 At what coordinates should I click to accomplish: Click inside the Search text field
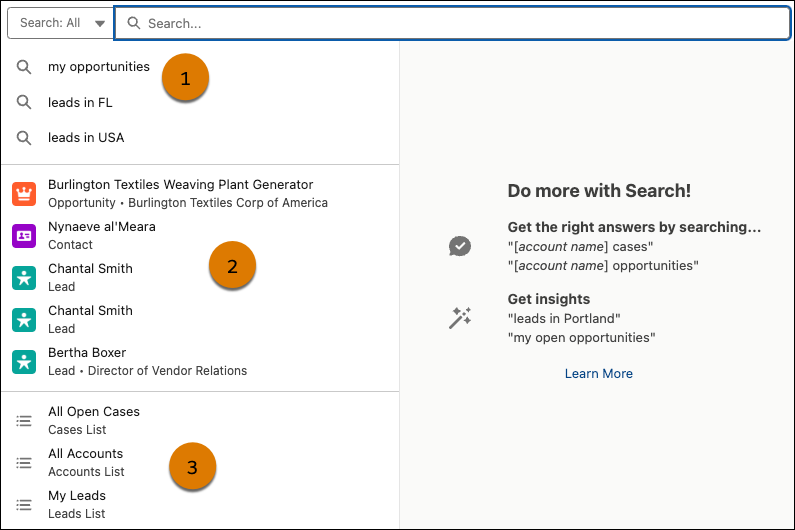pos(450,23)
